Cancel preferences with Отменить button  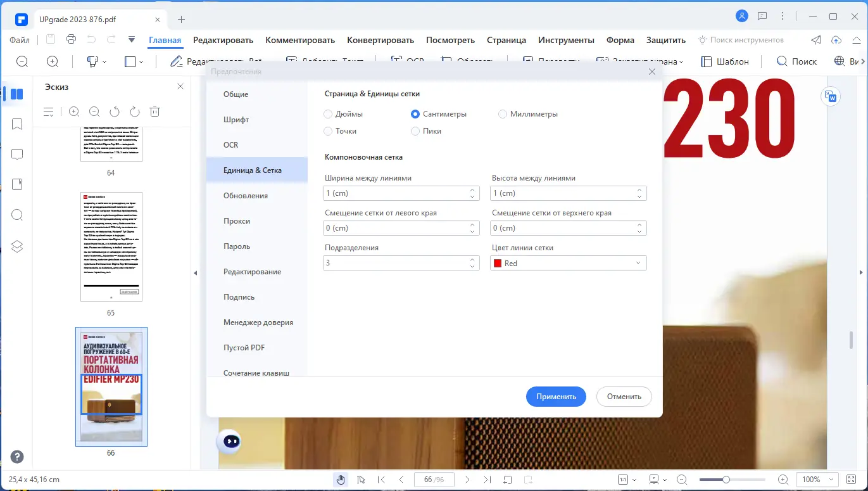point(624,396)
